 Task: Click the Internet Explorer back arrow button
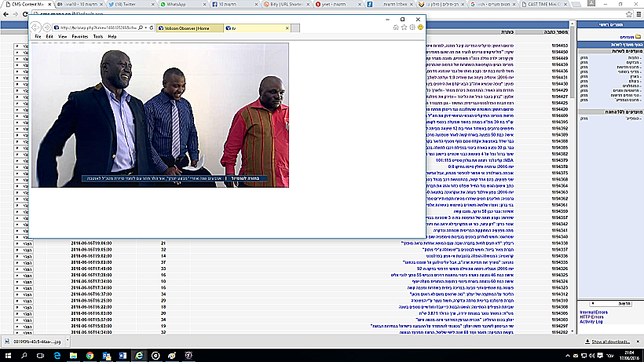pyautogui.click(x=35, y=27)
